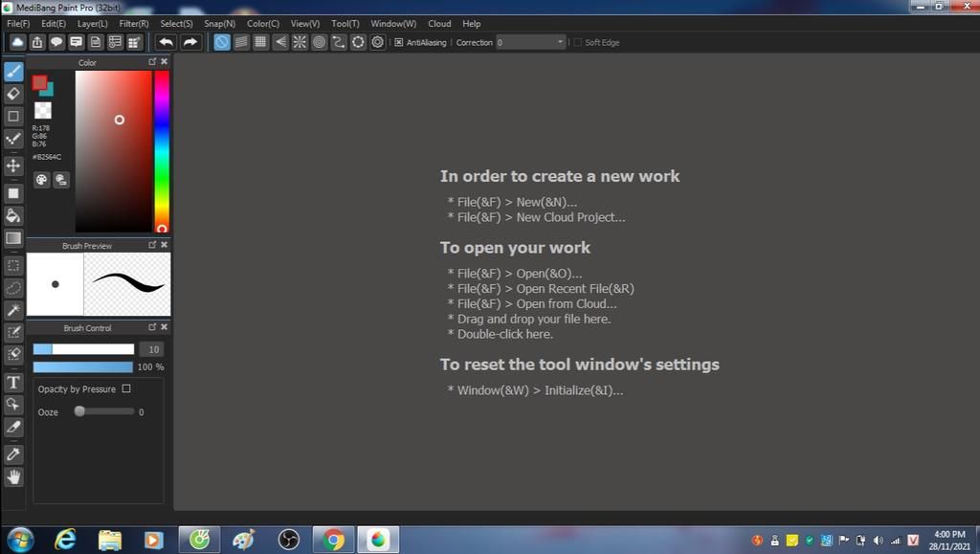Open the Snap(N) menu
980x554 pixels.
(x=219, y=23)
